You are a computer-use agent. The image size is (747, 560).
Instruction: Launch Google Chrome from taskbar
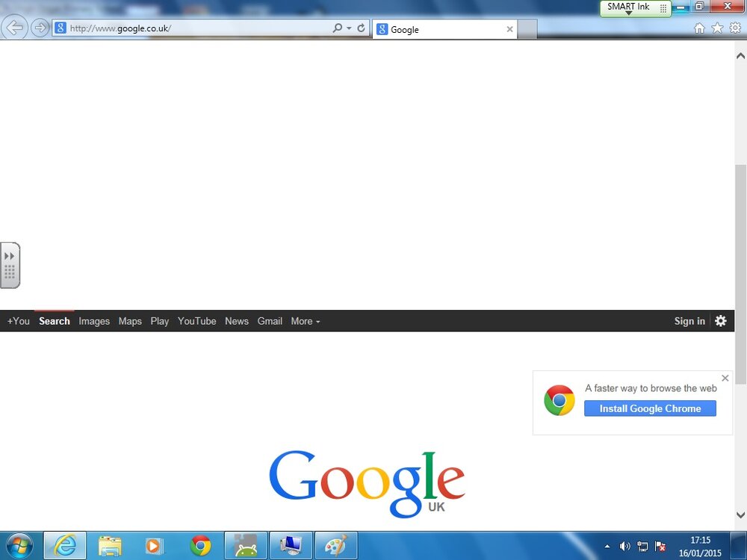point(200,546)
